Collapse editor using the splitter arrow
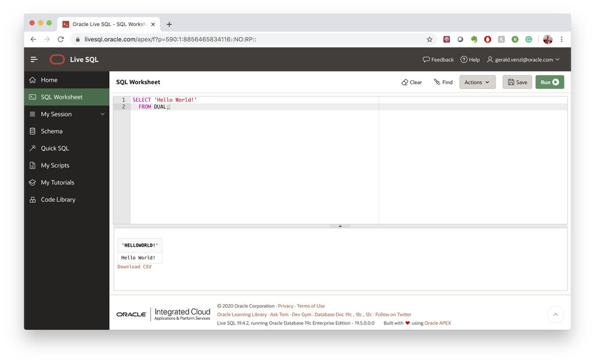This screenshot has height=364, width=595. (340, 226)
